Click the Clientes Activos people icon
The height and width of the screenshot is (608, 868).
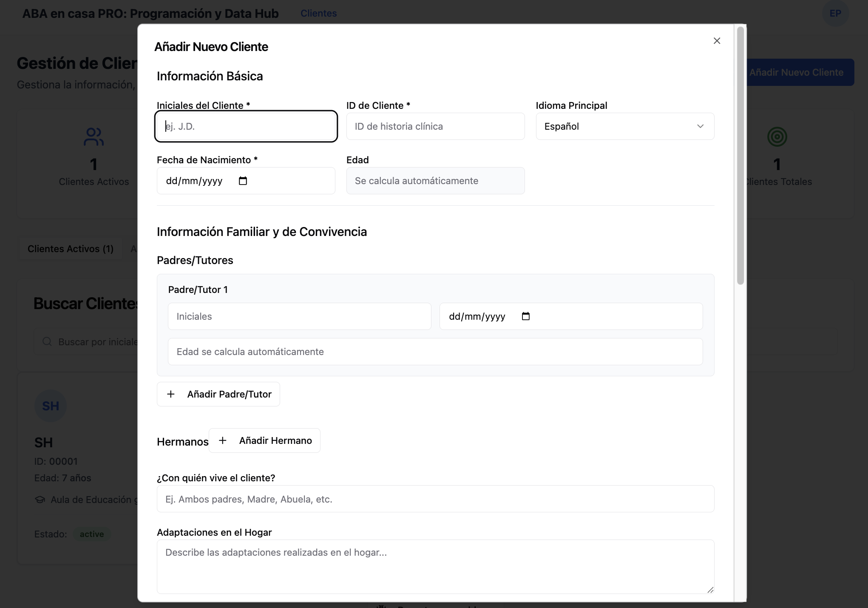coord(94,137)
